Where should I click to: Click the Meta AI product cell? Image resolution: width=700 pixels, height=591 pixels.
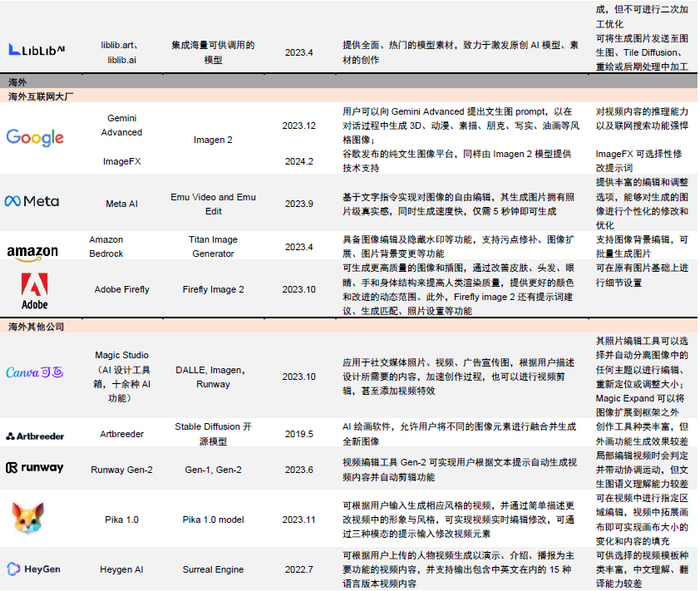click(x=121, y=204)
